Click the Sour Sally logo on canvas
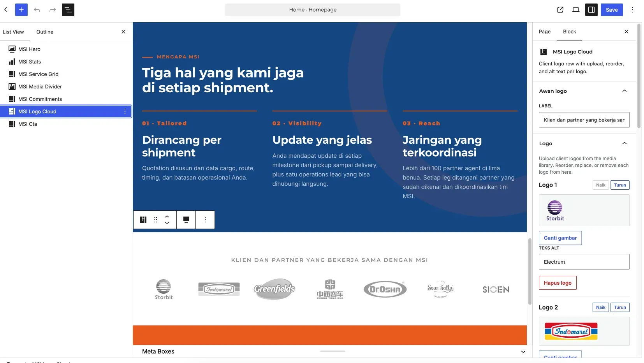The image size is (644, 363). click(x=440, y=289)
